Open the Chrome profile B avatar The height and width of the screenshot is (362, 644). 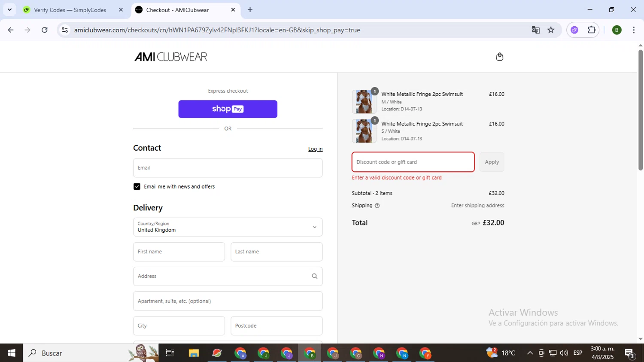point(617,30)
